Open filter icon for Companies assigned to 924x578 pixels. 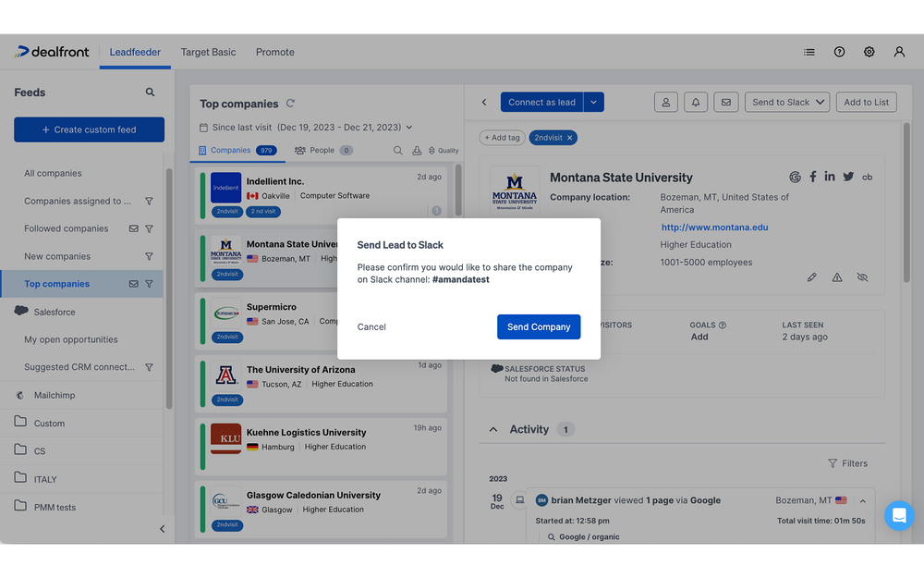point(149,201)
